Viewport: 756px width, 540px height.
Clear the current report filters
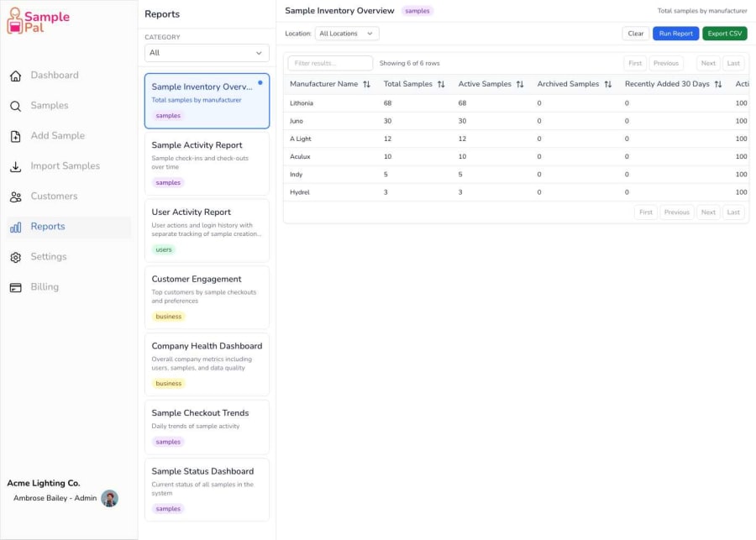pos(635,34)
